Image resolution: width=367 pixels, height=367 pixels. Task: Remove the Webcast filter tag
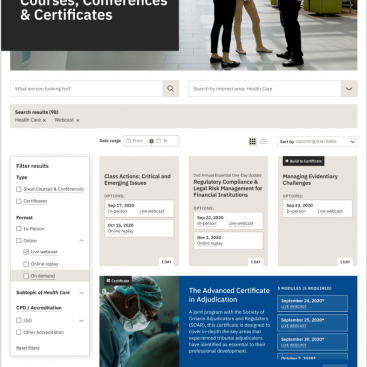77,120
